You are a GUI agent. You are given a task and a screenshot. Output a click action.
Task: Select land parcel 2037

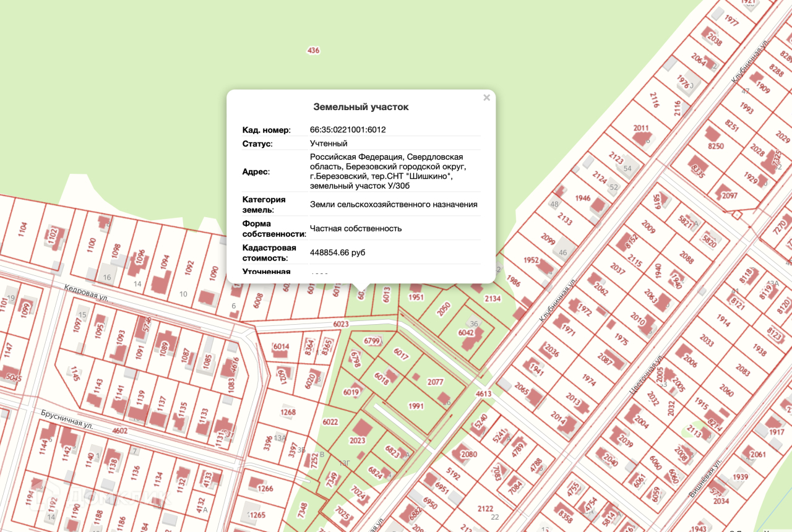tap(618, 269)
